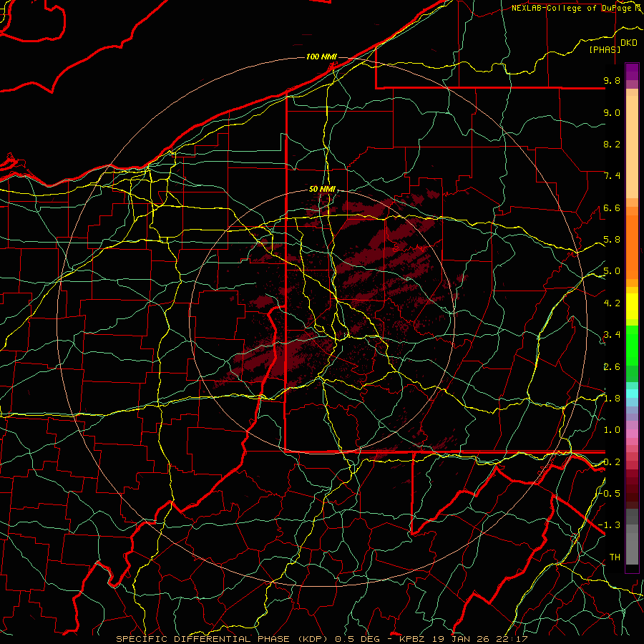
Task: Click the 3.4 value on the color scale
Action: point(612,335)
